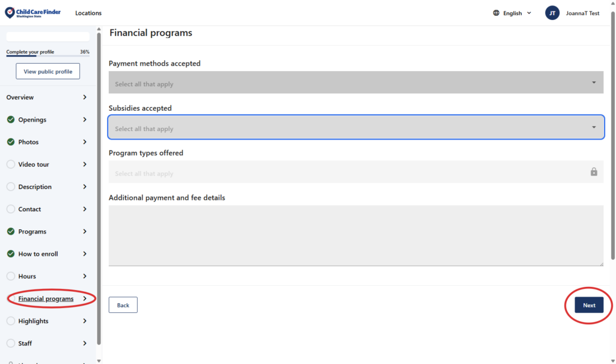The width and height of the screenshot is (616, 364).
Task: Click the JT user avatar
Action: pyautogui.click(x=552, y=13)
